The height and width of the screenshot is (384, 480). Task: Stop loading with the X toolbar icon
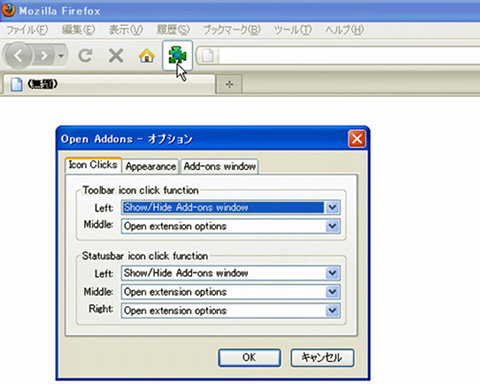(116, 56)
